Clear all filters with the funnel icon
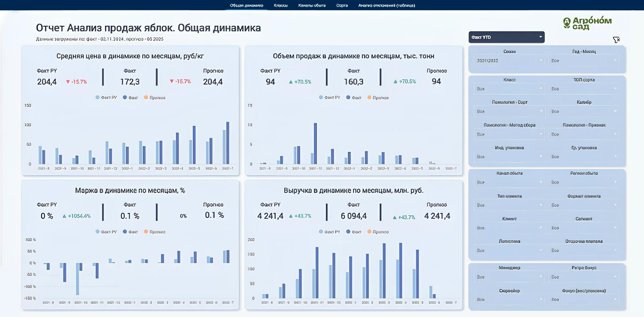Screen dimensions: 644x317 [x=616, y=40]
